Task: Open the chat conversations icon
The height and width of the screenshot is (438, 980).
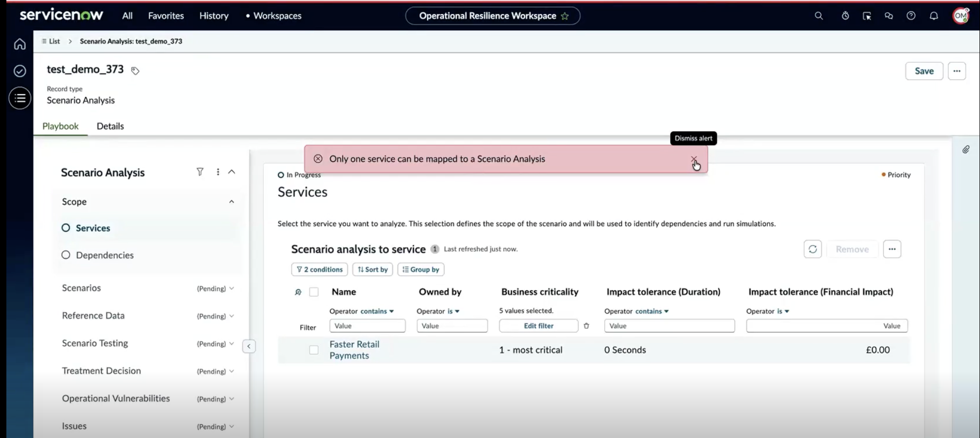Action: tap(888, 16)
